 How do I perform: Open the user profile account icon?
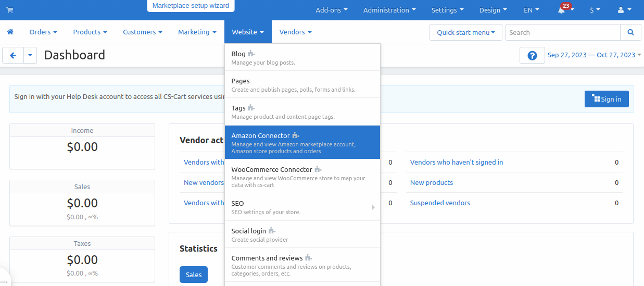pyautogui.click(x=623, y=10)
